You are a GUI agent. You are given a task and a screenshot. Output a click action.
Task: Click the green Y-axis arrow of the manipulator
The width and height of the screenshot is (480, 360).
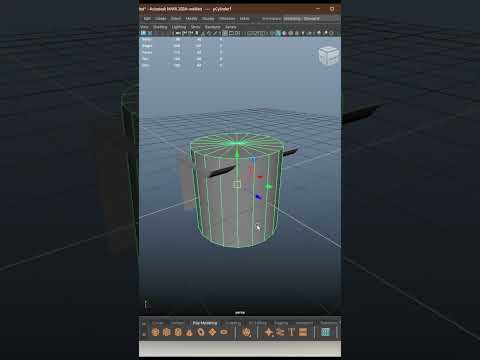(237, 154)
